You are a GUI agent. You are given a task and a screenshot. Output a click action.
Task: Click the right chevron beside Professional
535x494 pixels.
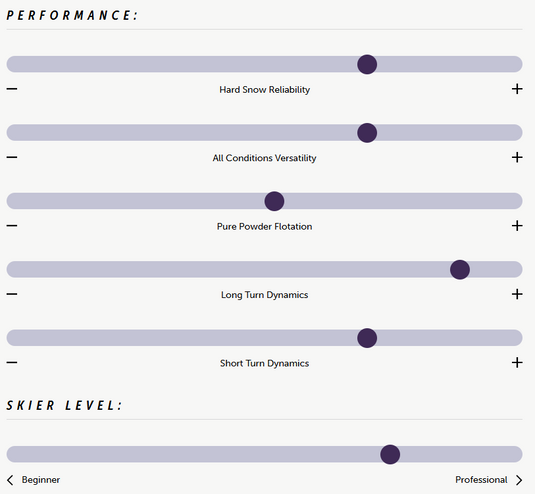tap(519, 480)
